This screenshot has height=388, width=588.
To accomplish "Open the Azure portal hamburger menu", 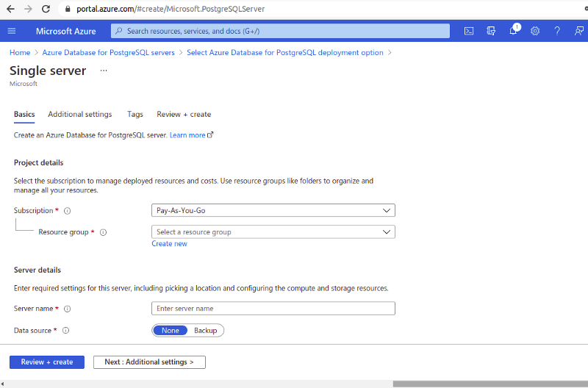I will (x=12, y=31).
